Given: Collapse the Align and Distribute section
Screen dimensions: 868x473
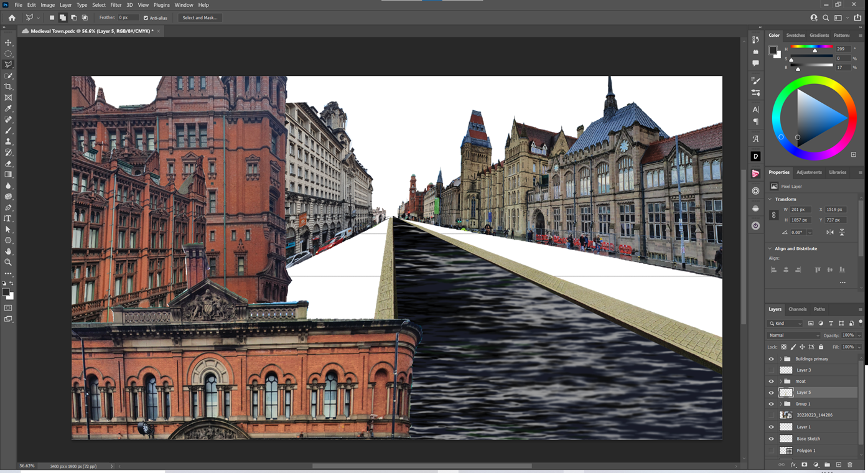Looking at the screenshot, I should point(770,249).
